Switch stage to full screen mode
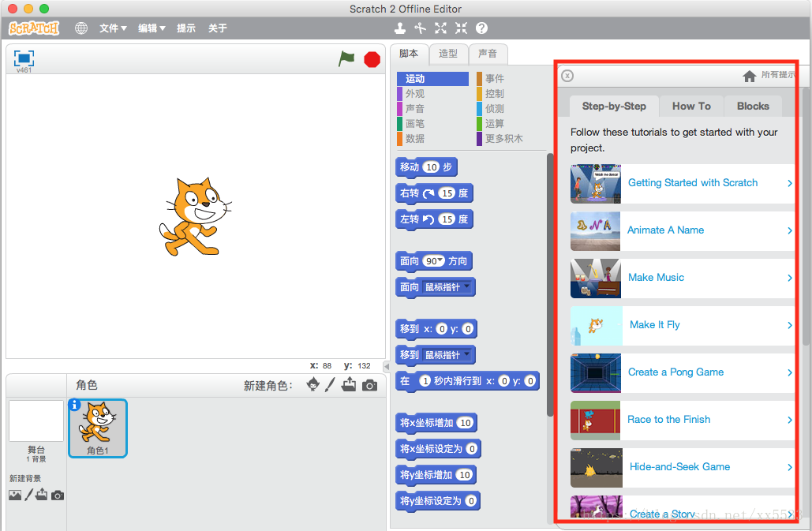This screenshot has height=531, width=812. click(x=24, y=58)
